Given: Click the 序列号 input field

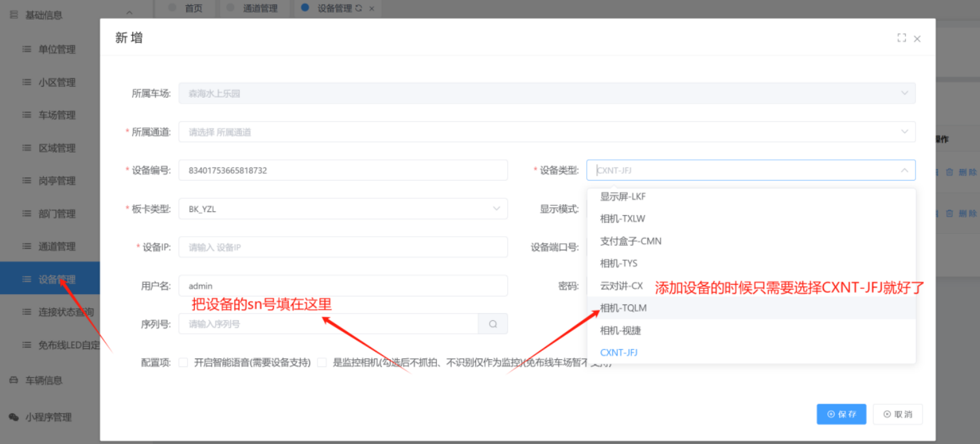Looking at the screenshot, I should (329, 324).
